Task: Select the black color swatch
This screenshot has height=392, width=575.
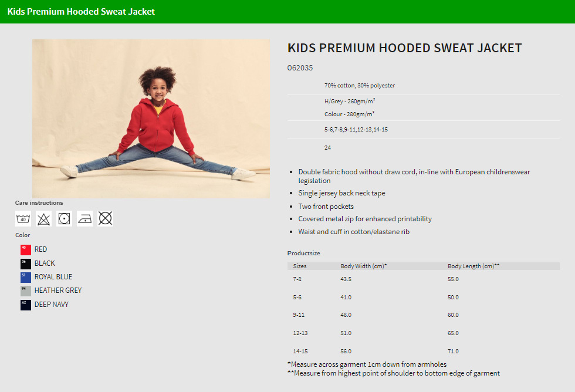Action: pos(26,263)
